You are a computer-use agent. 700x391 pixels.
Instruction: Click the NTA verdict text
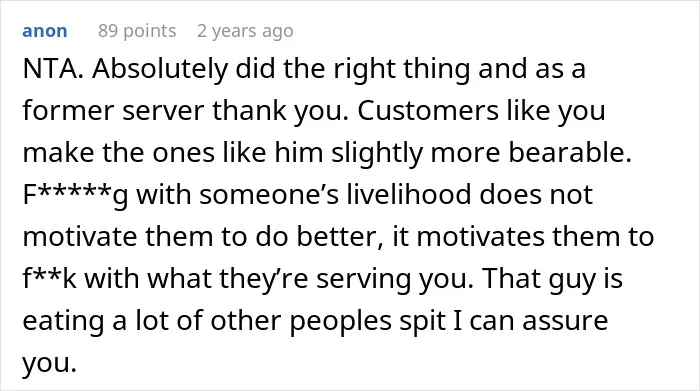53,69
